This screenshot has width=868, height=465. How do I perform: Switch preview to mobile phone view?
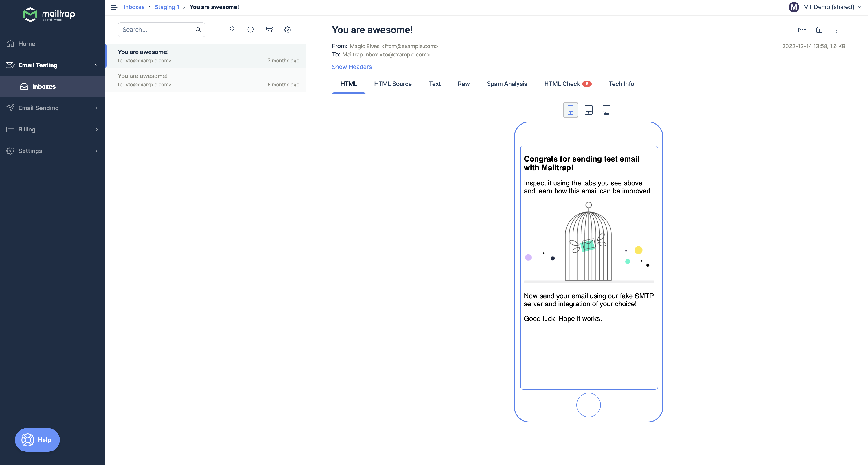[570, 109]
